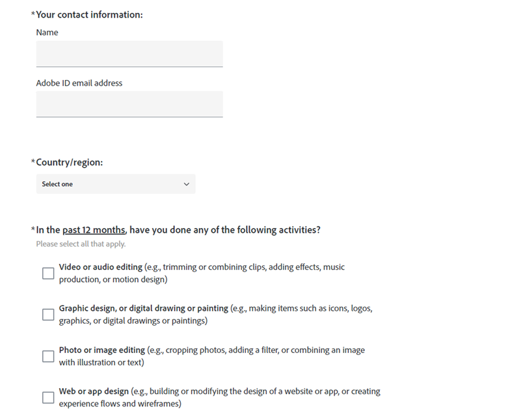Viewport: 510px width, 420px height.
Task: Click the 'Name' field label
Action: [47, 33]
